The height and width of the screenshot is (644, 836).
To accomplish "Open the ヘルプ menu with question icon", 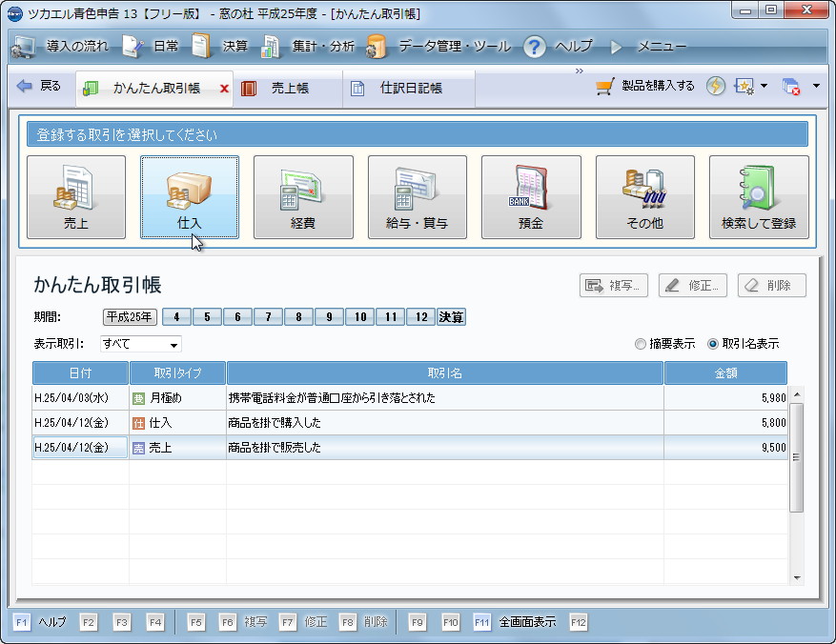I will coord(558,47).
